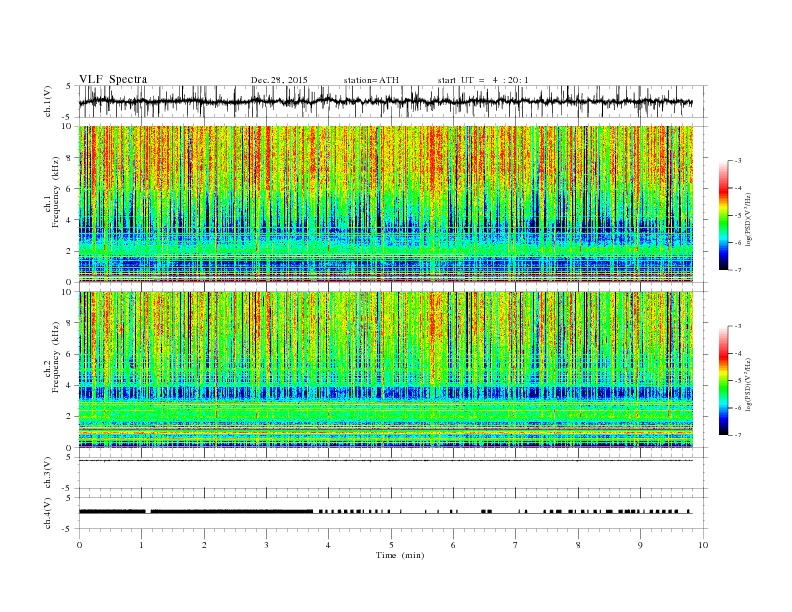Click the ch.1 voltage waveform trace

point(385,102)
